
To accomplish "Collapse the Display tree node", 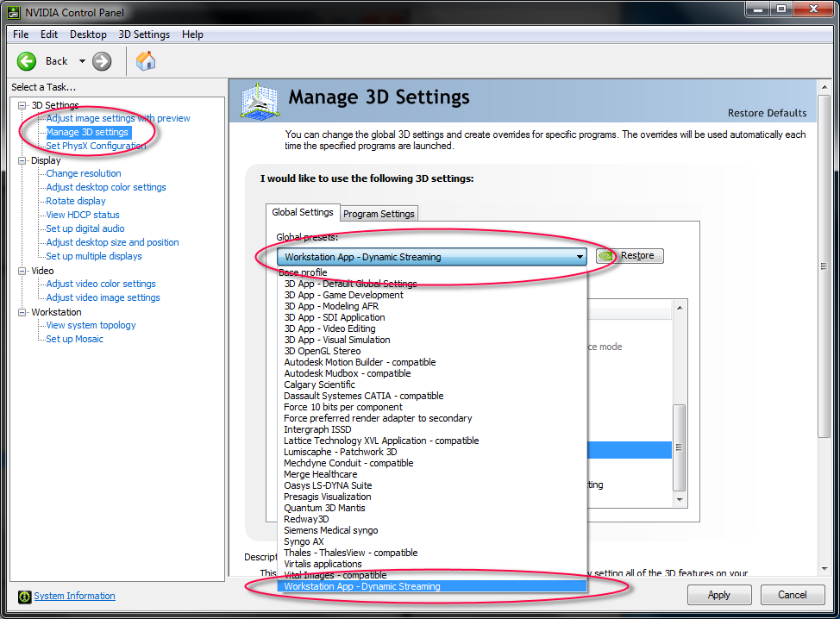I will [x=22, y=160].
